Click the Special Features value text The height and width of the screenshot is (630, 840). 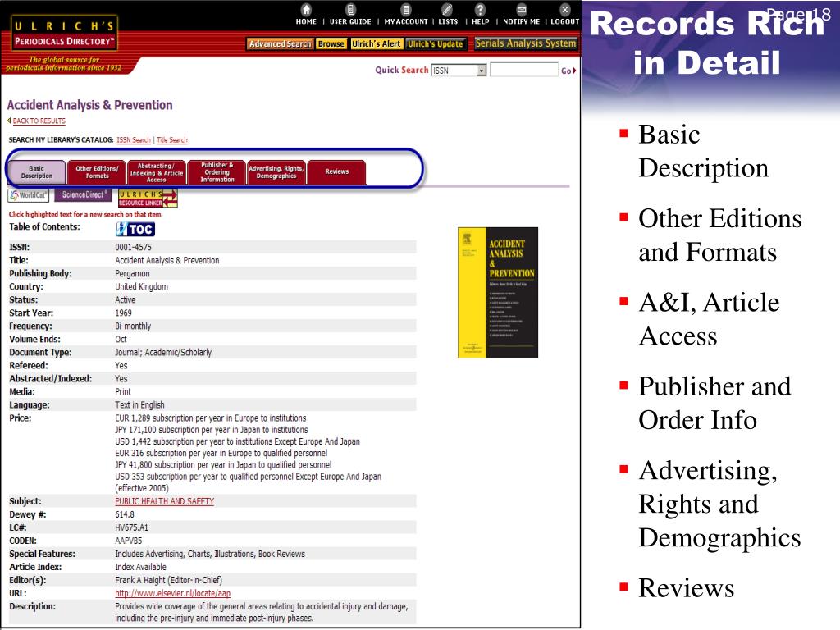(x=210, y=554)
